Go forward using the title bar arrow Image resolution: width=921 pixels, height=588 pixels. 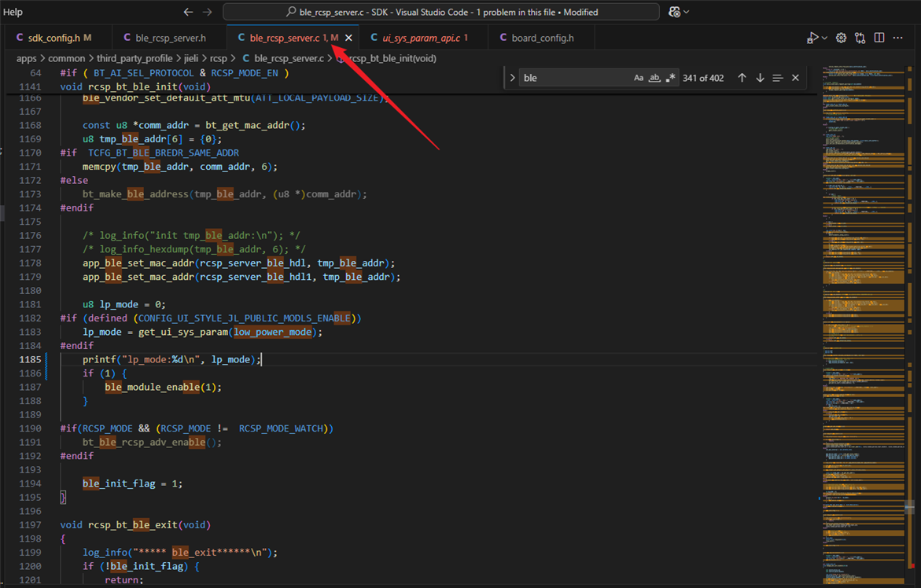click(x=208, y=12)
